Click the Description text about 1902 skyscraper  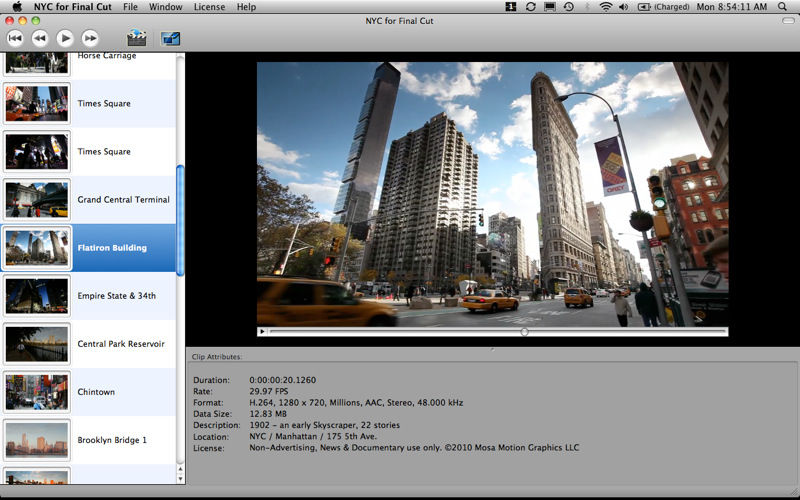[x=324, y=425]
